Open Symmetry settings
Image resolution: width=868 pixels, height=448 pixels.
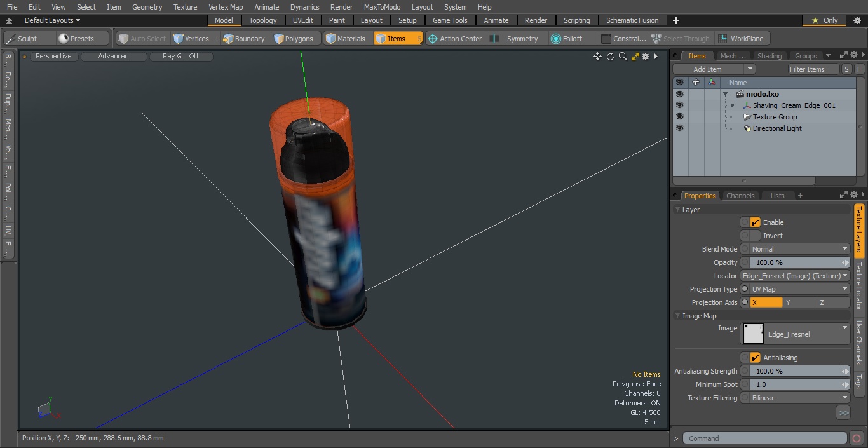point(516,39)
